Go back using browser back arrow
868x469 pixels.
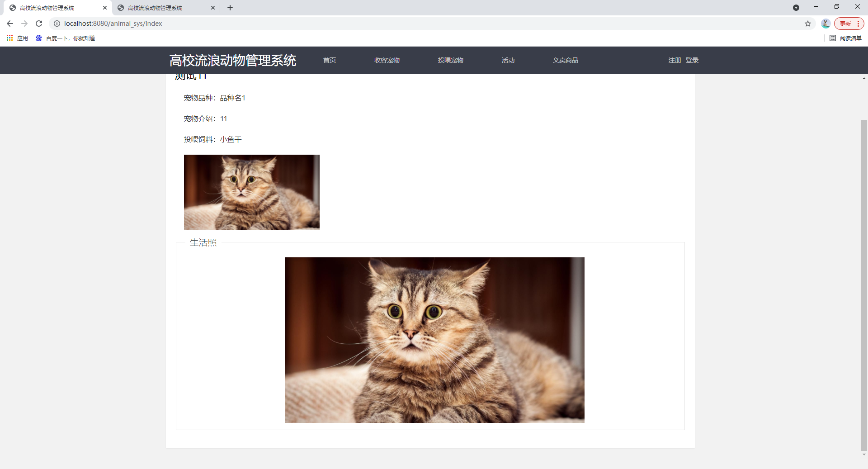(x=10, y=24)
